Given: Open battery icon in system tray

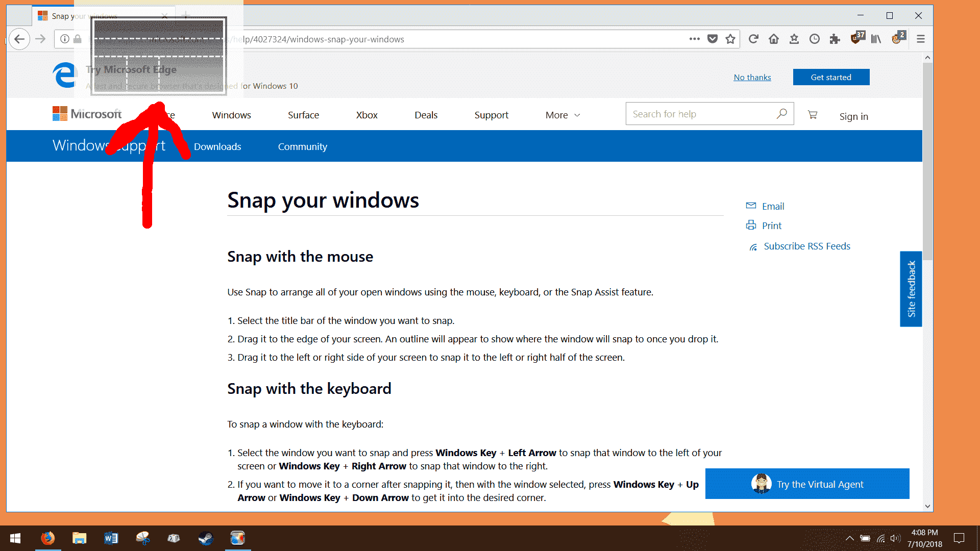Looking at the screenshot, I should click(x=865, y=538).
